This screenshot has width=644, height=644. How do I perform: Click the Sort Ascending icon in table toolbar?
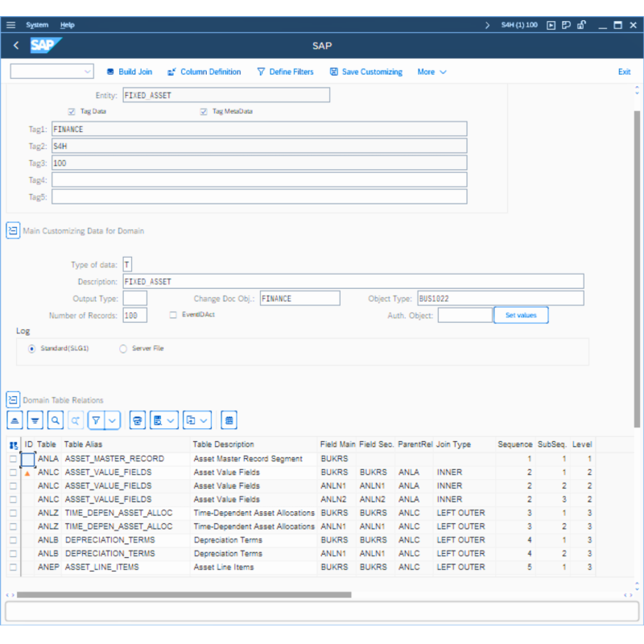coord(16,420)
